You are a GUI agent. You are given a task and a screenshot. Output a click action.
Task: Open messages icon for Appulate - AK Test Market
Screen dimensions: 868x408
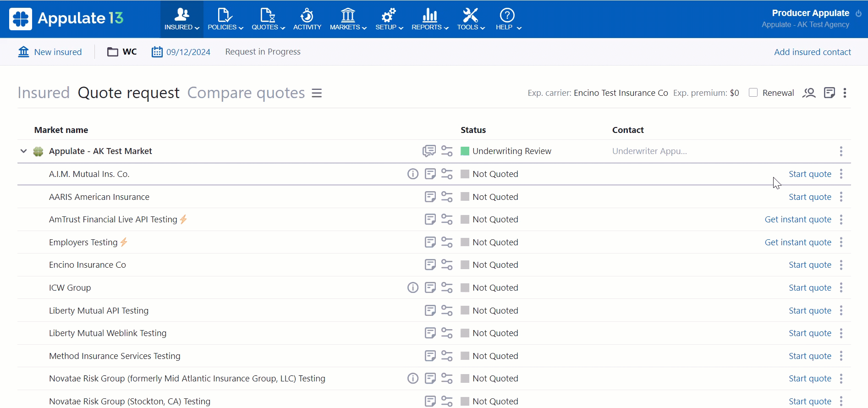(429, 151)
